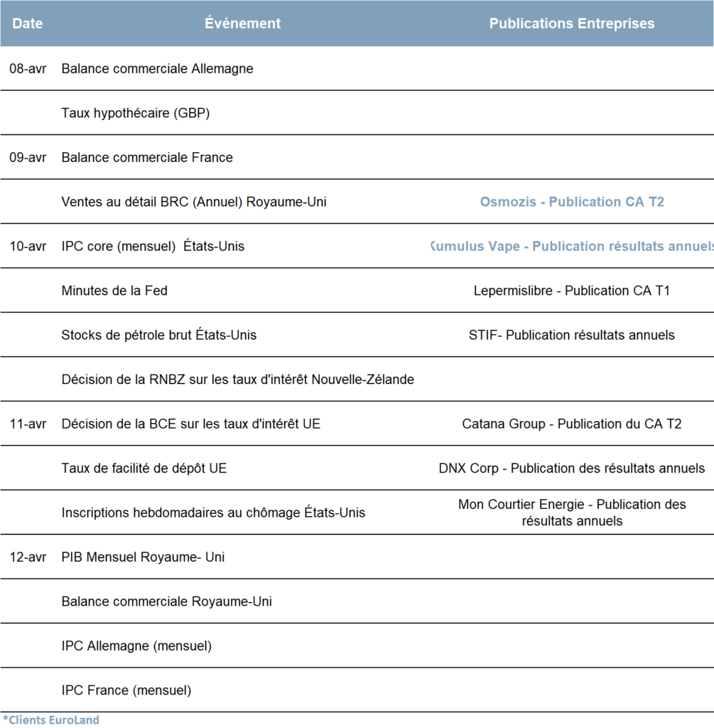Click Décision de la BCE taux d'intérêt UE
714x728 pixels.
tap(190, 424)
